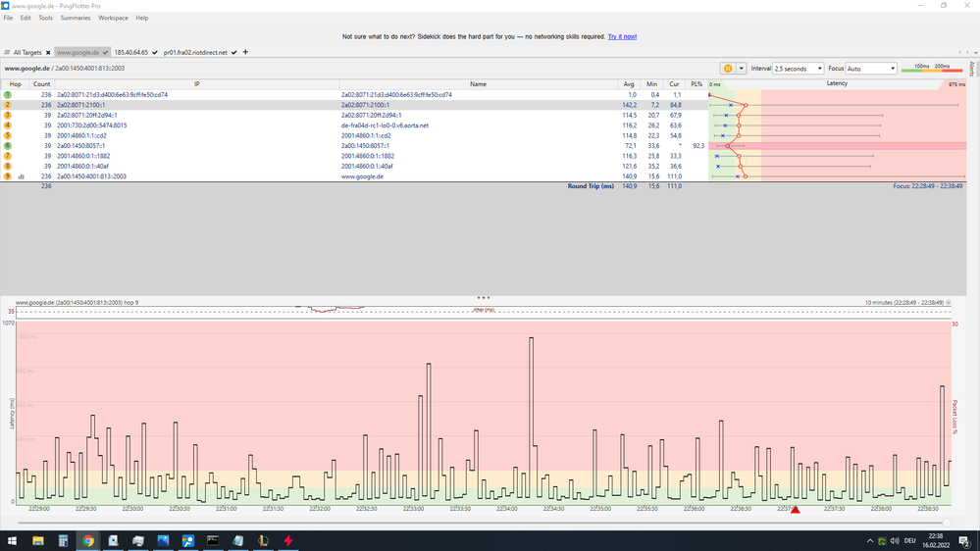Sort by the PL% column header
Screen dimensions: 980x551
[696, 84]
